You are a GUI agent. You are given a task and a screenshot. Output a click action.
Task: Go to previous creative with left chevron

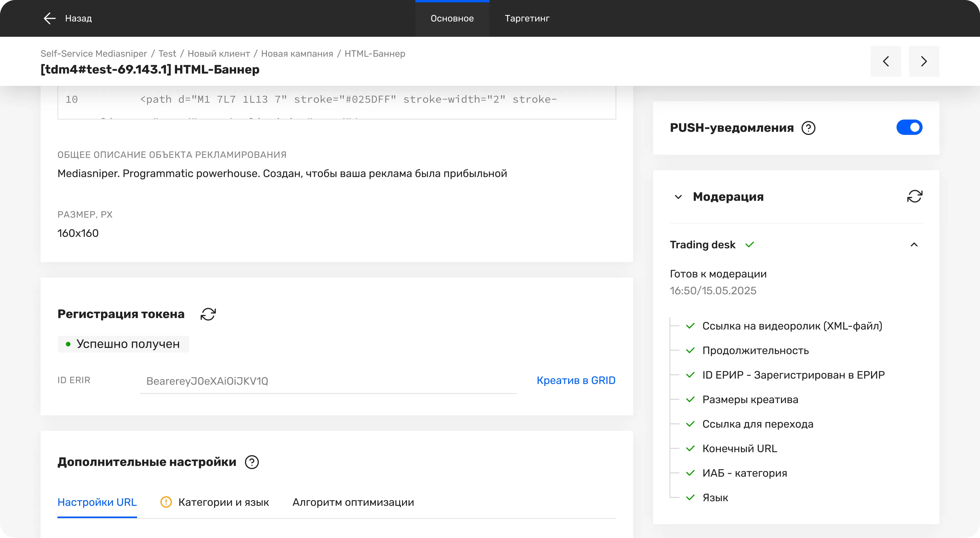(885, 61)
